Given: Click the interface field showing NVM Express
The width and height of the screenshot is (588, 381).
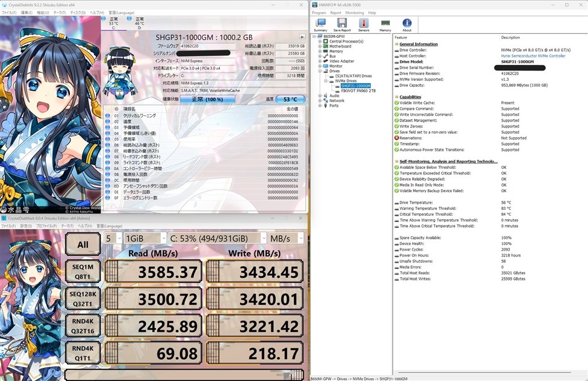Looking at the screenshot, I should (207, 61).
